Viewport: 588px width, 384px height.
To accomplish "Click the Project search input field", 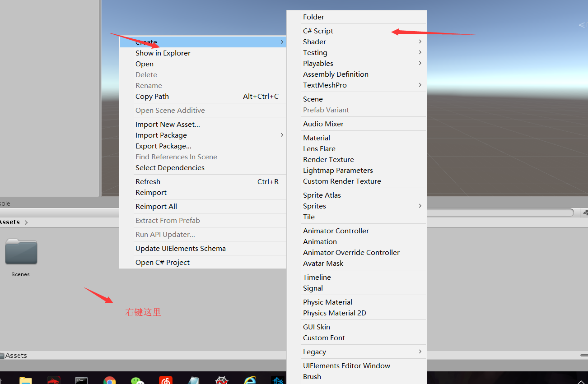I will [x=497, y=212].
